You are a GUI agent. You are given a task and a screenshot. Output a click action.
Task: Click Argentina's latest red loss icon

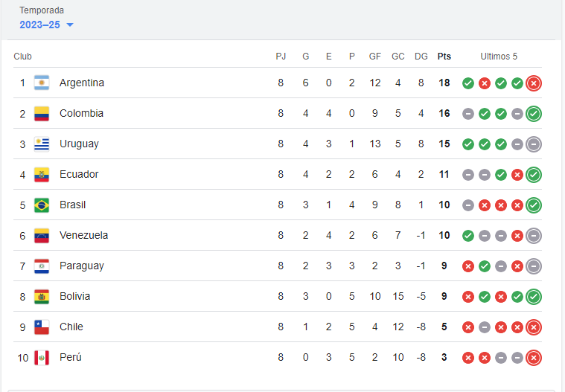(x=534, y=83)
